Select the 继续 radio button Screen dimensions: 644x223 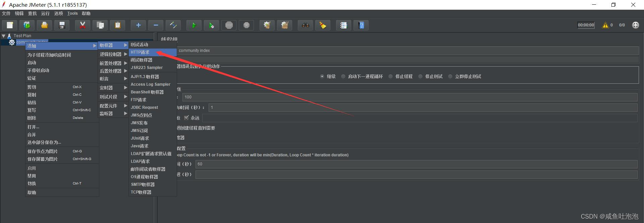click(322, 76)
